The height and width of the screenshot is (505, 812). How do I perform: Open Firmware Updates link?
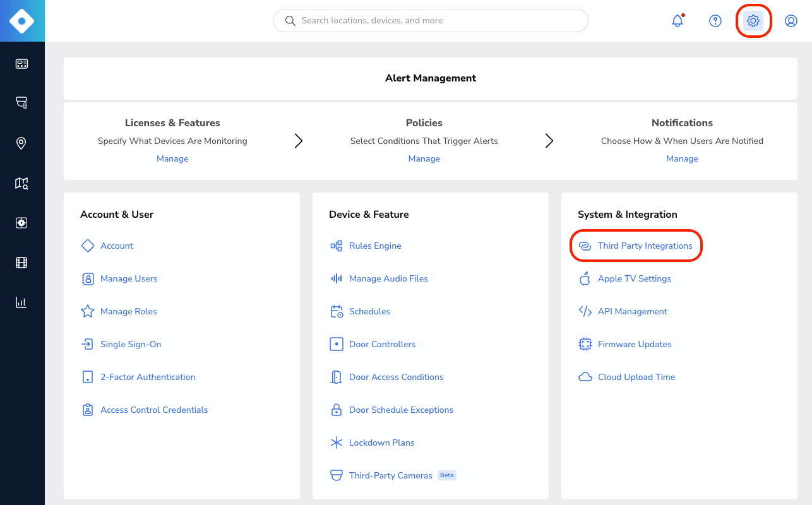635,344
